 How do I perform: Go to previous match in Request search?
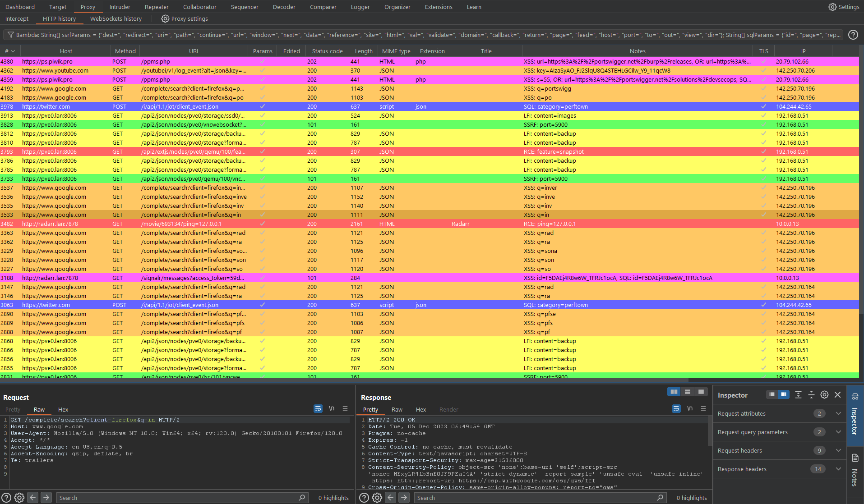(x=33, y=498)
